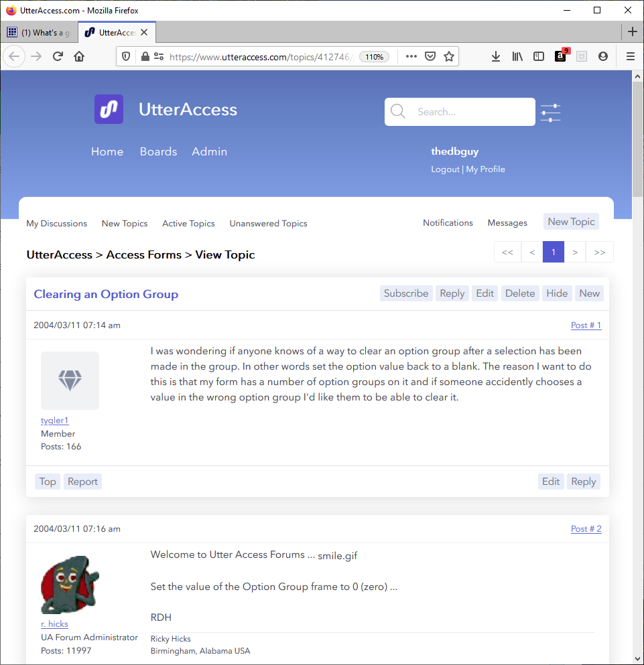Open My Profile link
The image size is (644, 665).
(485, 169)
